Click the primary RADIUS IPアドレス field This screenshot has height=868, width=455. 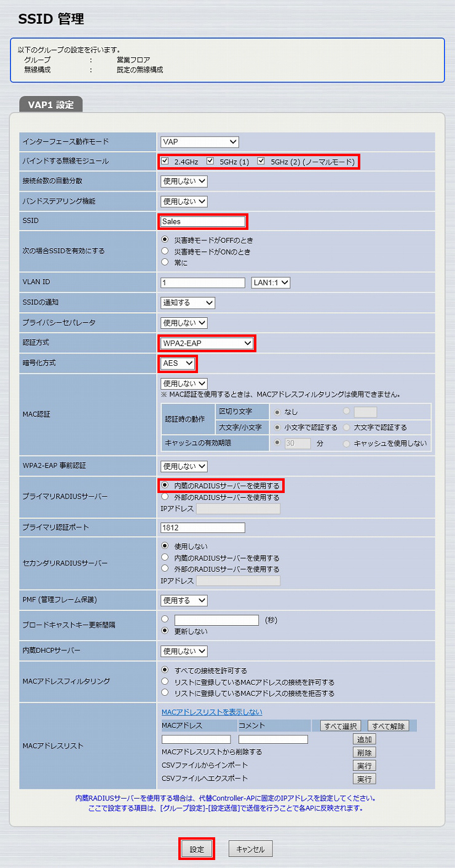238,509
